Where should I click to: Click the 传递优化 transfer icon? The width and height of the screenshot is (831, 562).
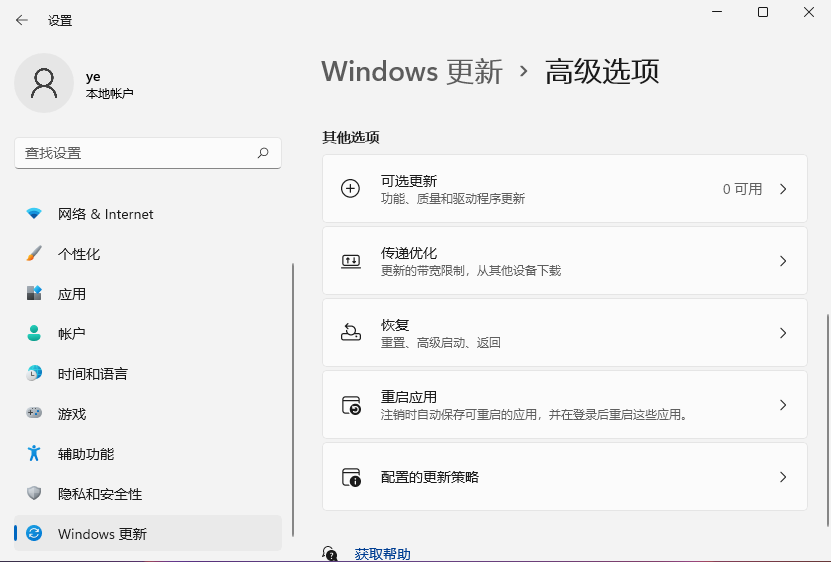(350, 261)
